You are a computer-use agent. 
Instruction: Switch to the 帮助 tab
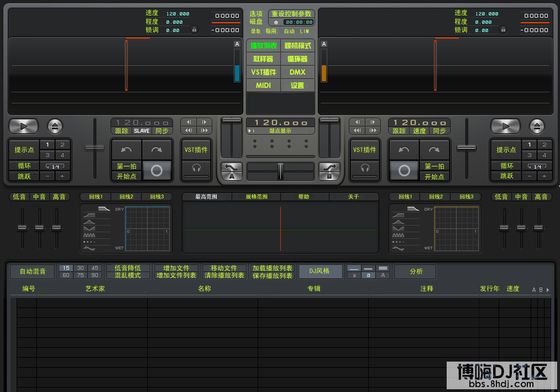pyautogui.click(x=304, y=197)
